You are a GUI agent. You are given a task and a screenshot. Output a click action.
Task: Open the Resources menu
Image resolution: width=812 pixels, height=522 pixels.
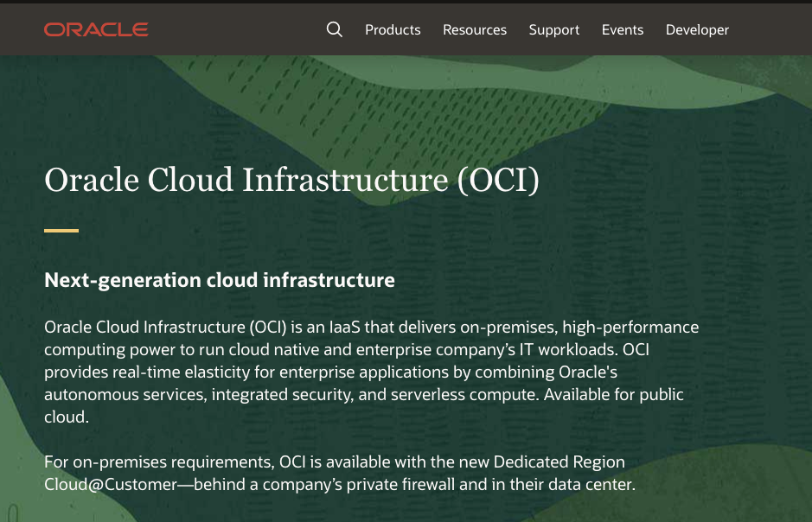coord(475,30)
